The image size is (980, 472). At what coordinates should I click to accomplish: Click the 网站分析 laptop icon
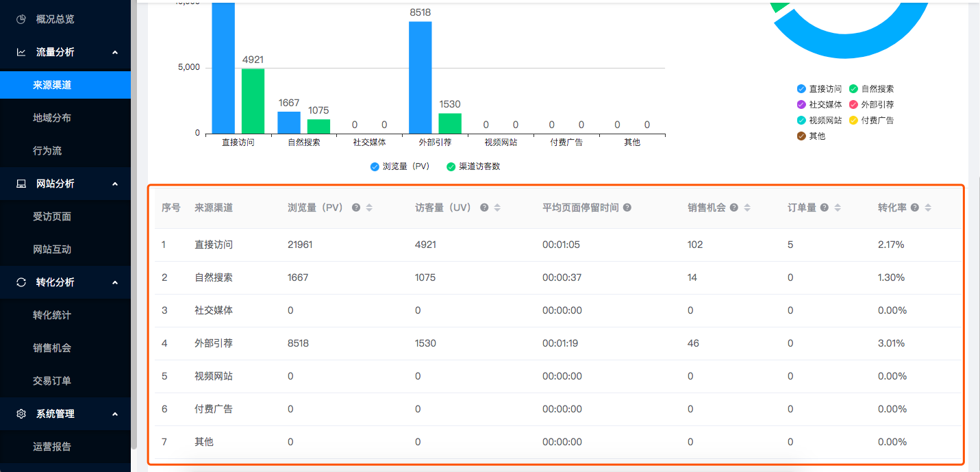[x=21, y=184]
